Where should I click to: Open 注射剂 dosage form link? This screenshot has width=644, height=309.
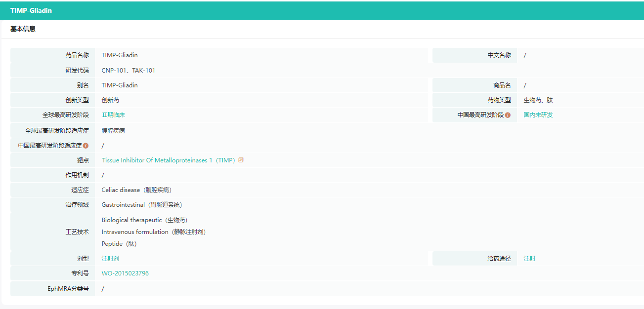pyautogui.click(x=110, y=259)
